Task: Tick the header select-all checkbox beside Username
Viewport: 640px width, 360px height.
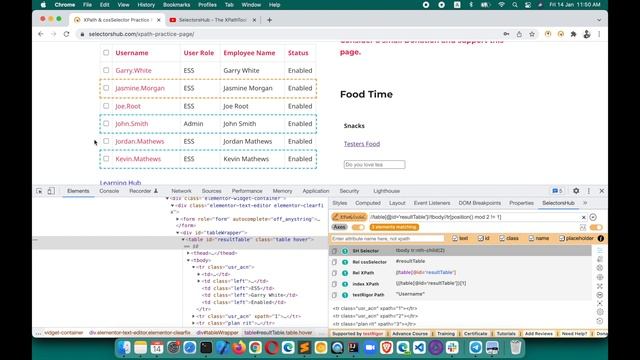Action: pyautogui.click(x=106, y=53)
